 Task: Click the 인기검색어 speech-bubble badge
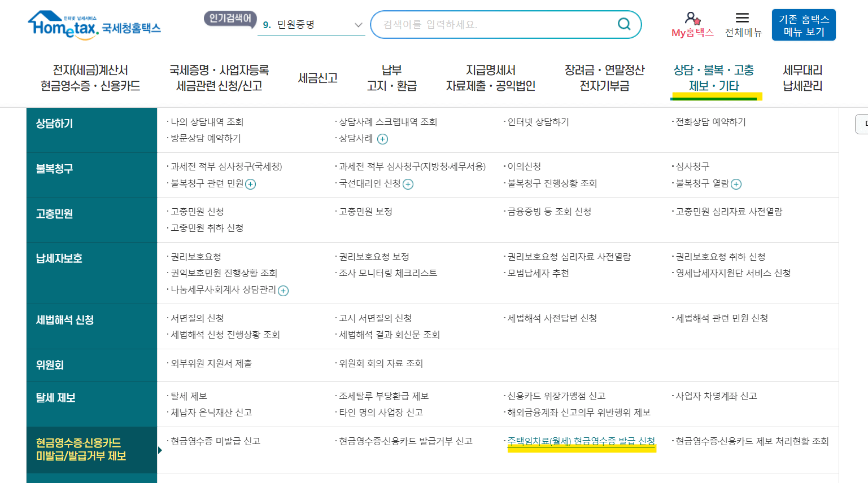(230, 19)
